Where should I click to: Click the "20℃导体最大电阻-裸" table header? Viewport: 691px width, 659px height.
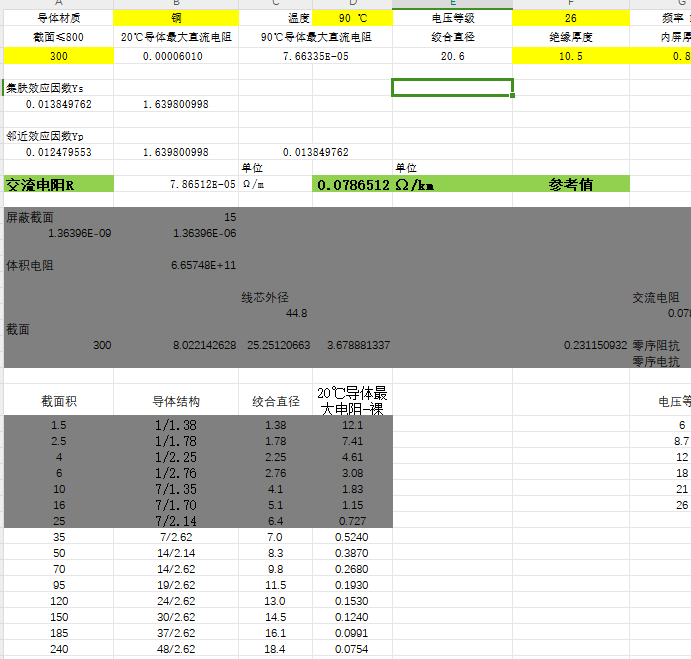pyautogui.click(x=352, y=400)
